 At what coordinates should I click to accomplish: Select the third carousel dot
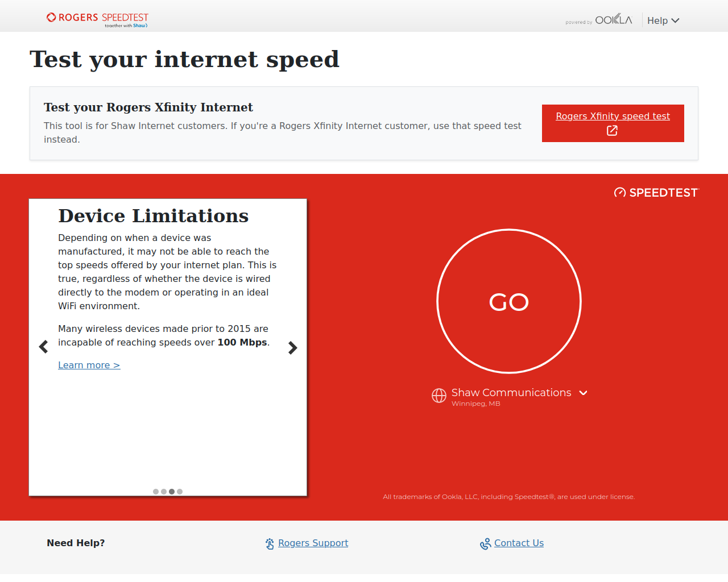172,492
